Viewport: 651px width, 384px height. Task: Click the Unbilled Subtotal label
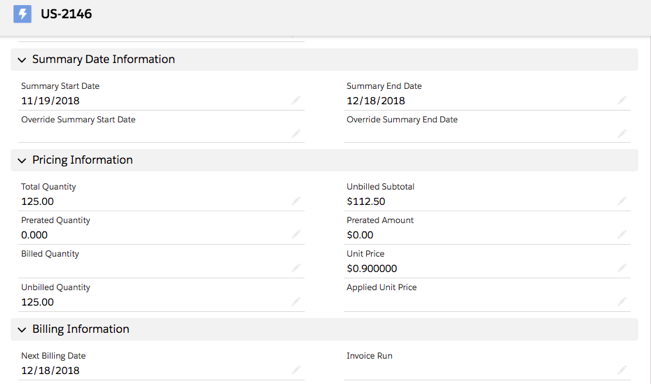pos(380,187)
